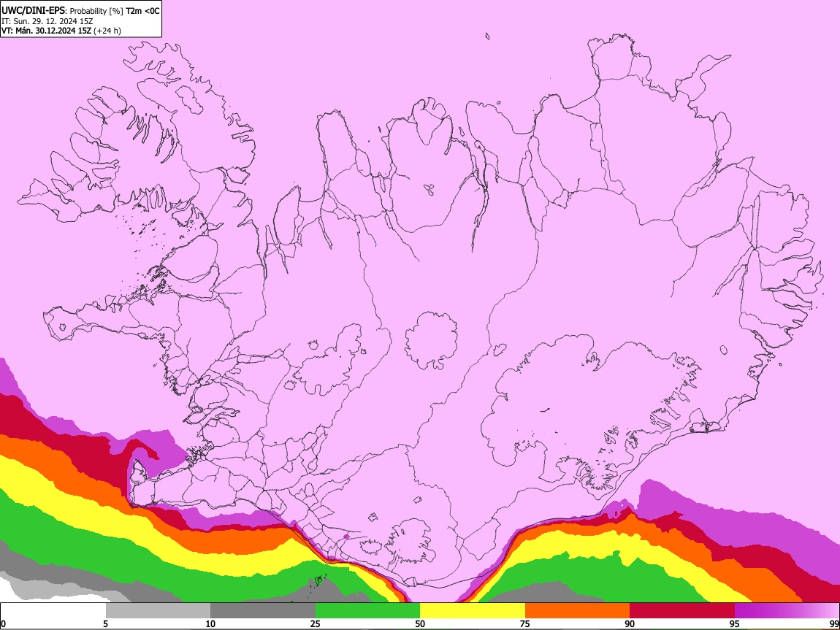
Task: Click the '75' legend scale label
Action: (525, 624)
